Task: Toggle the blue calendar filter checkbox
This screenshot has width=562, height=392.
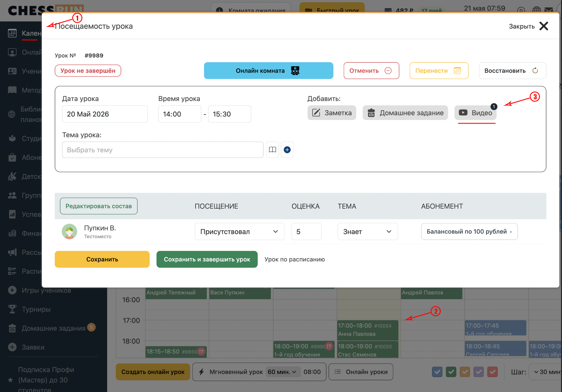Action: [437, 372]
